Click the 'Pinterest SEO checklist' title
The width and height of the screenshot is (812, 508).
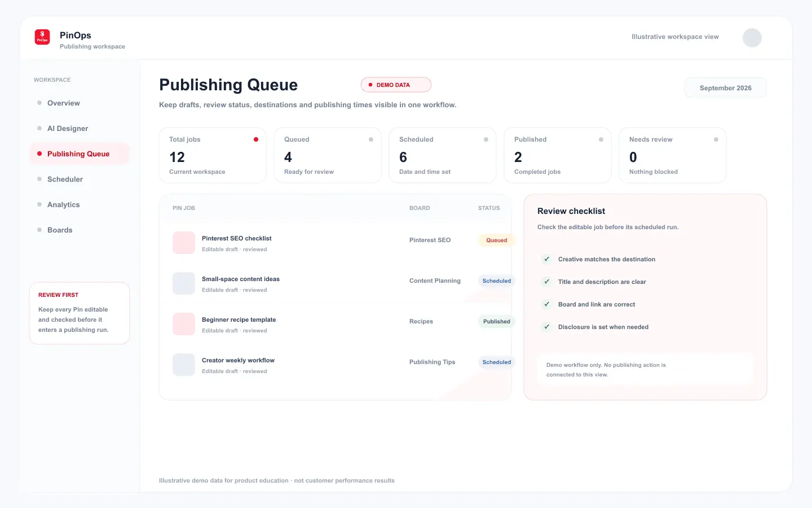pyautogui.click(x=236, y=238)
